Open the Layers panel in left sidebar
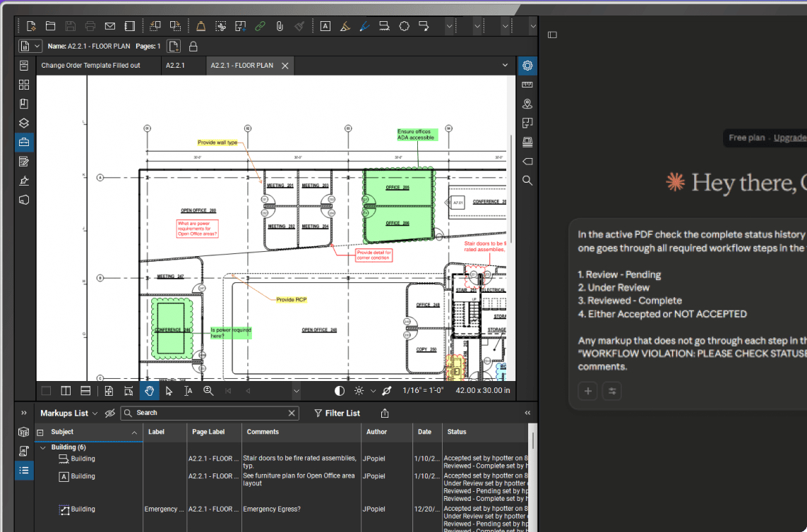 (24, 123)
